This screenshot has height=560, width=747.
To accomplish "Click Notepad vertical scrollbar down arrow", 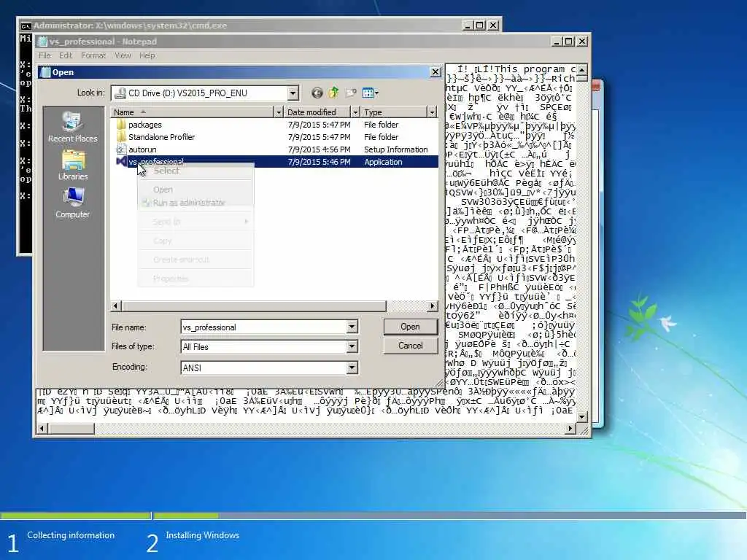I will 582,417.
